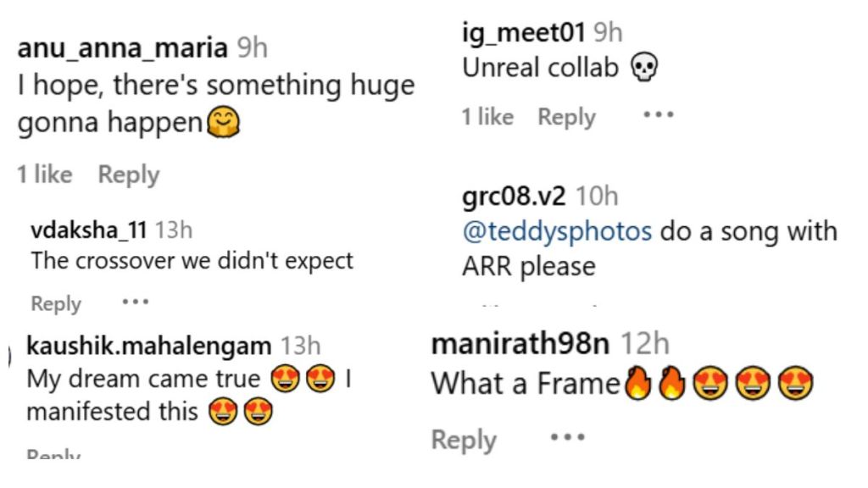
Task: View likes on anu_anna_maria's comment
Action: [45, 175]
